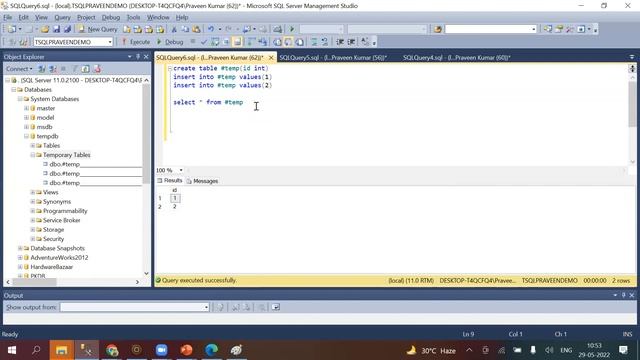This screenshot has height=360, width=640.
Task: Click the Activity Monitor icon in Object Explorer toolbar
Action: coord(97,69)
